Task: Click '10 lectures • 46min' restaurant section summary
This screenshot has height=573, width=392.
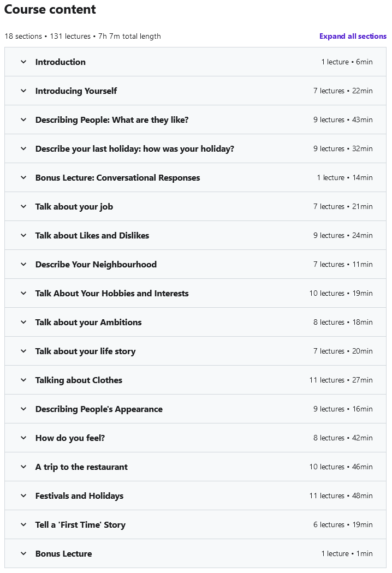Action: 341,467
